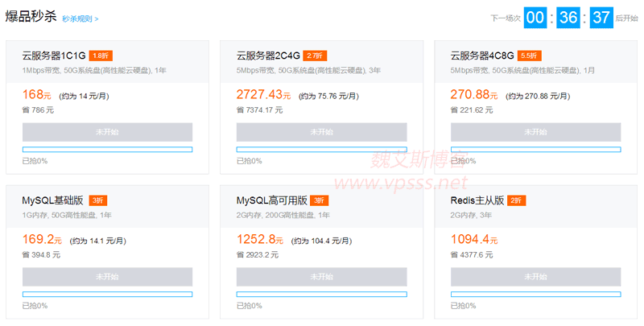
Task: Click the 3折 badge beside MySQL高可用版
Action: [x=319, y=200]
